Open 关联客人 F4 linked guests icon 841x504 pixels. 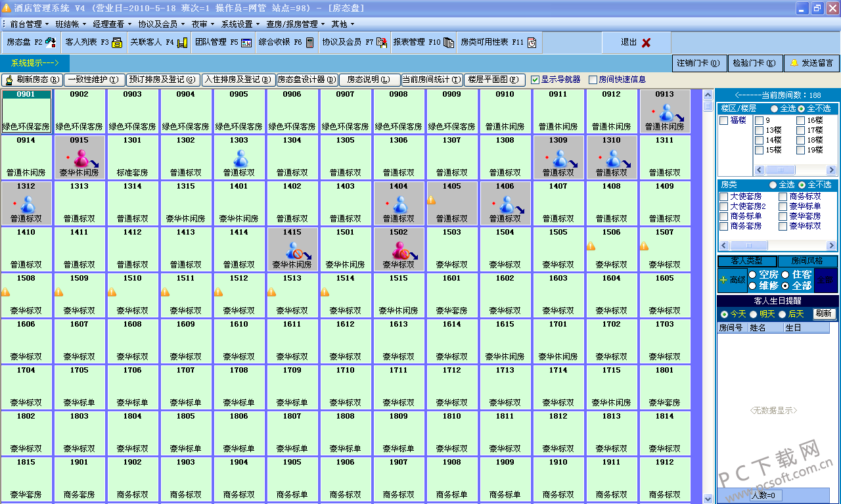click(x=183, y=43)
